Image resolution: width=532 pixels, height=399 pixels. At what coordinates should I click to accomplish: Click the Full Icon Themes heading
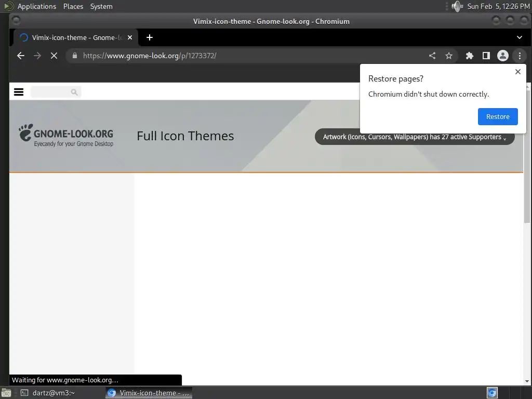coord(185,136)
